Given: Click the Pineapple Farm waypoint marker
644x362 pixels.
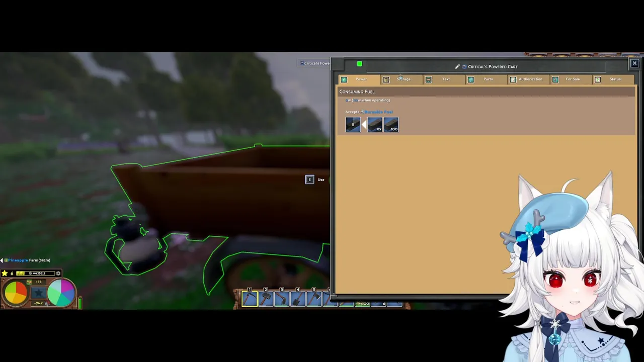Looking at the screenshot, I should click(x=26, y=260).
